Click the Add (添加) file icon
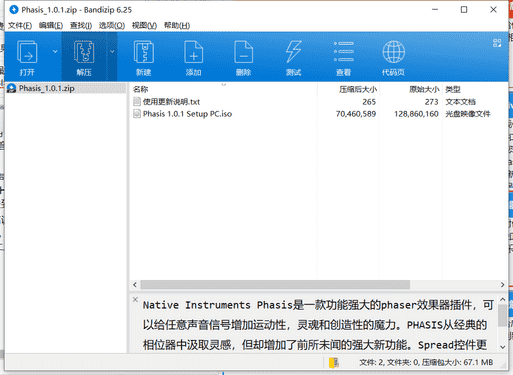The image size is (513, 375). (193, 52)
